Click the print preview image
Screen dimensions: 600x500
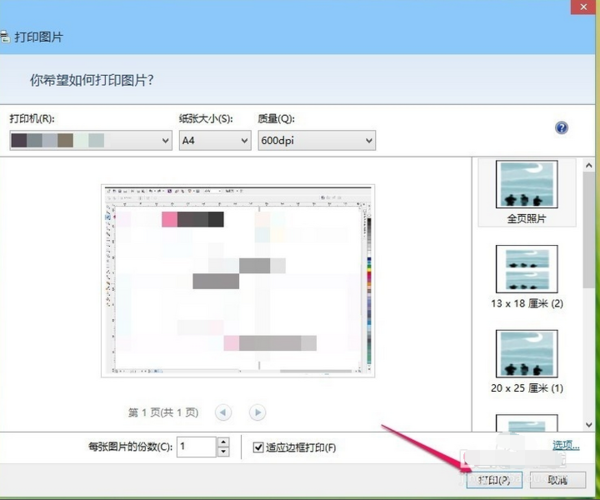coord(237,281)
